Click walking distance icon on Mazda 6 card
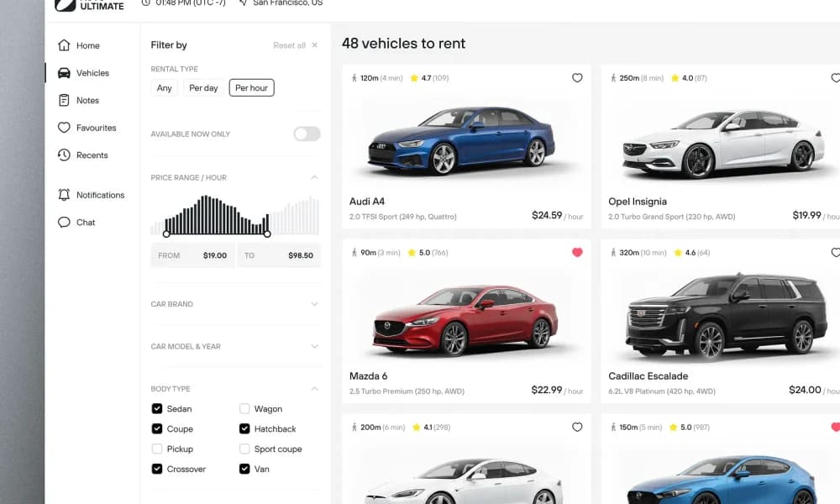The width and height of the screenshot is (840, 504). tap(354, 253)
